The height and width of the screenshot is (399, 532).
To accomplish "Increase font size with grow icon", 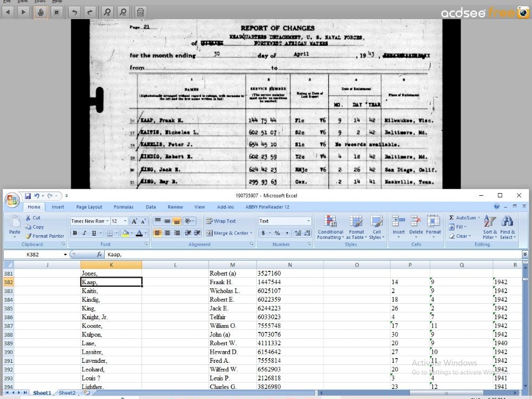I will coord(135,221).
